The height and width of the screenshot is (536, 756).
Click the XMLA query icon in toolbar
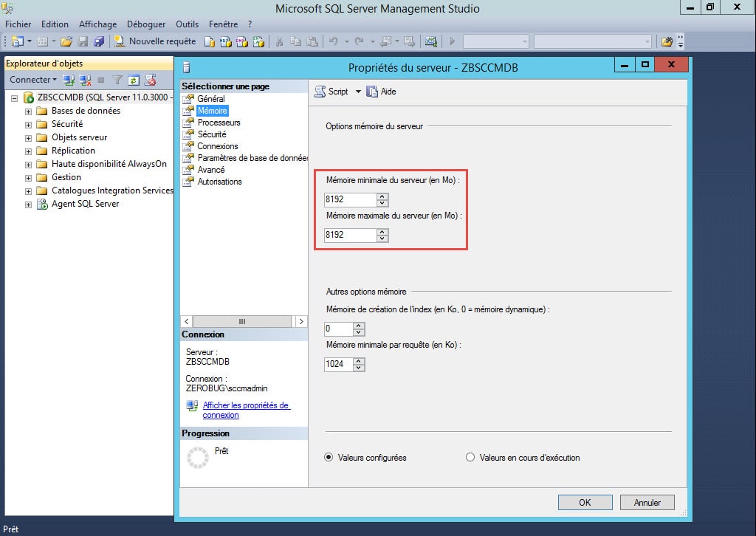pos(258,42)
